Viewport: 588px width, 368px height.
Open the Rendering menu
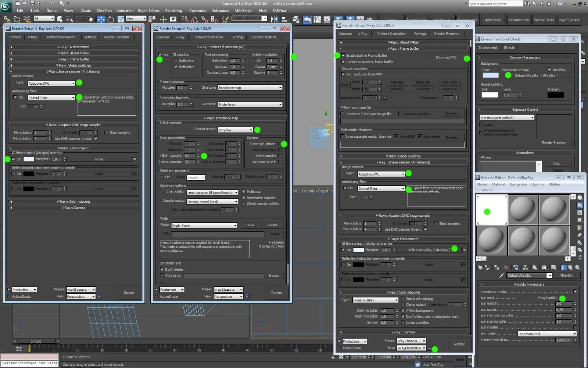[173, 11]
